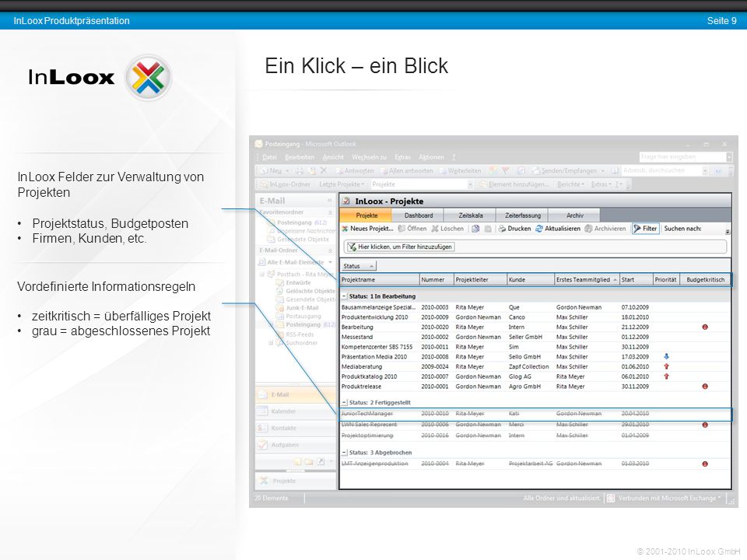Image resolution: width=747 pixels, height=560 pixels.
Task: Click the red priority arrow for Mediaberatung
Action: point(667,366)
